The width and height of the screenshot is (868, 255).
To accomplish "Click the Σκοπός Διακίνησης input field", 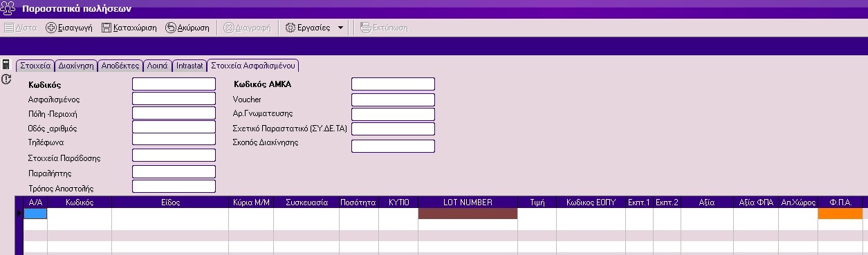I will pyautogui.click(x=393, y=146).
